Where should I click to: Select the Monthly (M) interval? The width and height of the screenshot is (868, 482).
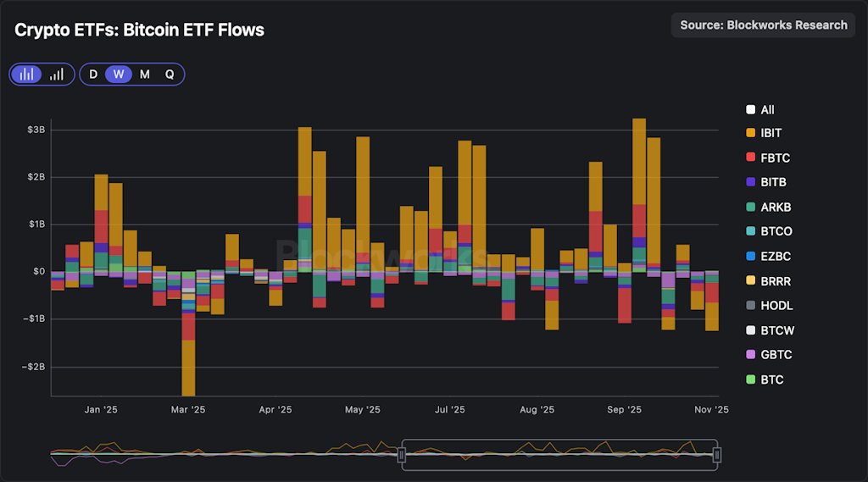click(145, 75)
